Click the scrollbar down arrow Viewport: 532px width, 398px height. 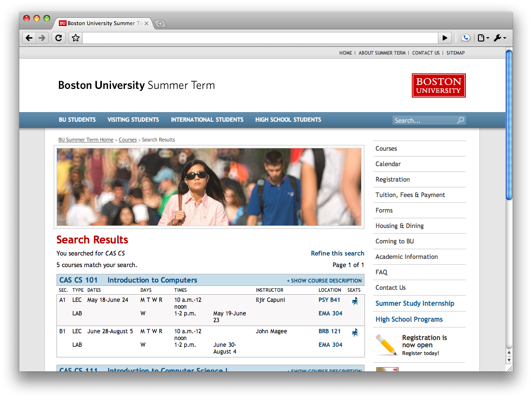click(509, 360)
